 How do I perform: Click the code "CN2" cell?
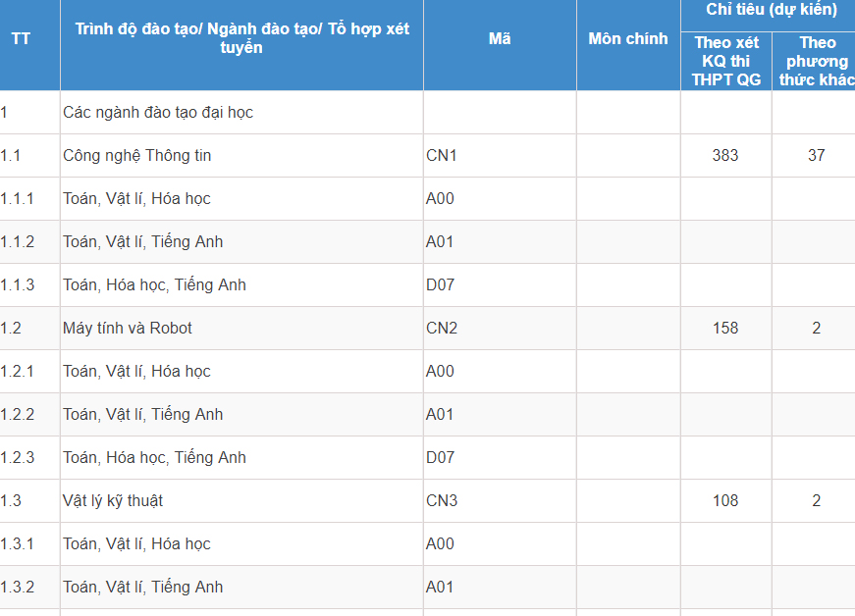(442, 329)
